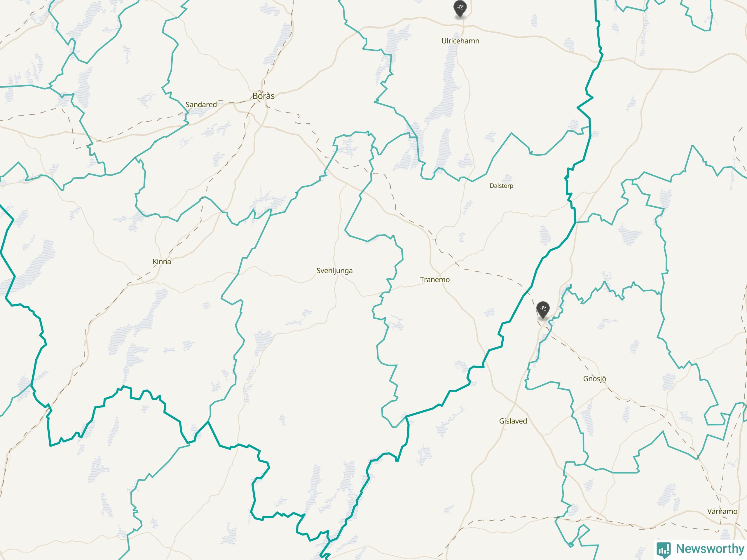747x560 pixels.
Task: Select the ski marker between Tranemo and Gnosjö
Action: 543,309
